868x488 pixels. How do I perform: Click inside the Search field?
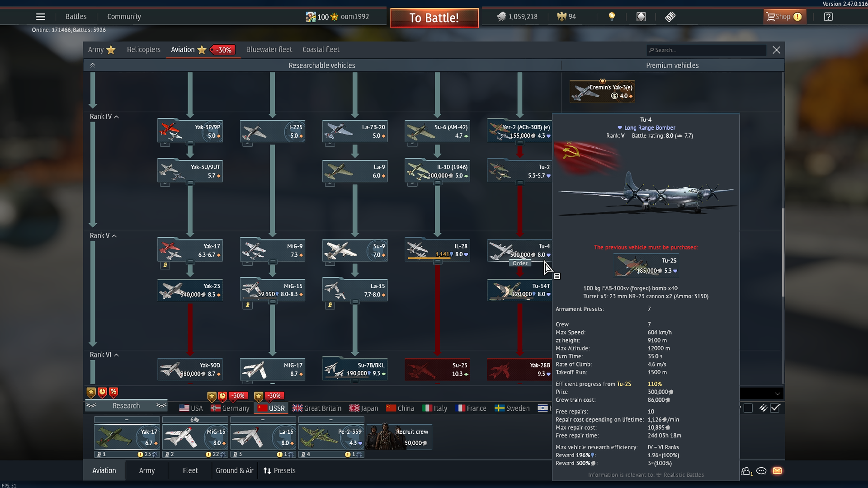tap(705, 50)
